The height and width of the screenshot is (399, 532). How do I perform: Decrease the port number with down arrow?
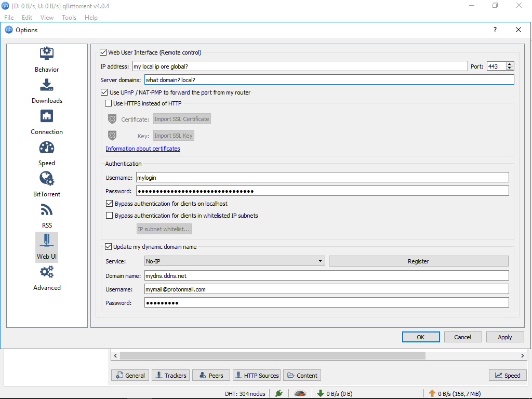tap(510, 68)
